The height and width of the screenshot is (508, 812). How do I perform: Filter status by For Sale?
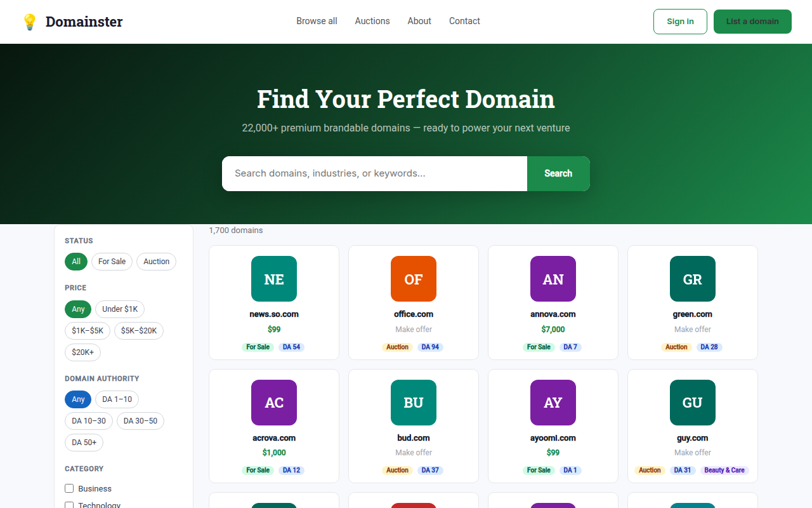(112, 262)
